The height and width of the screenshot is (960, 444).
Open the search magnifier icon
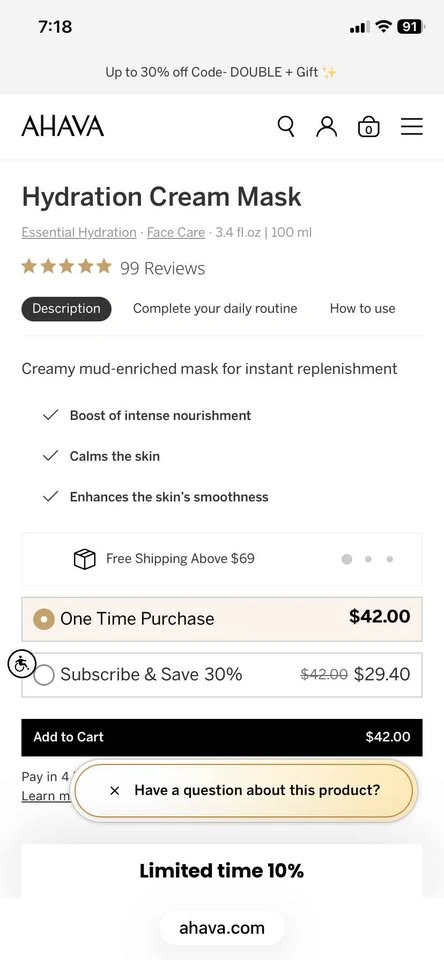click(x=286, y=126)
